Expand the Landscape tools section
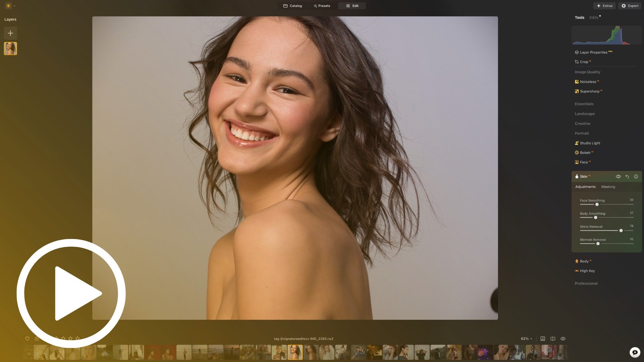Viewport: 644px width, 362px height. point(585,114)
